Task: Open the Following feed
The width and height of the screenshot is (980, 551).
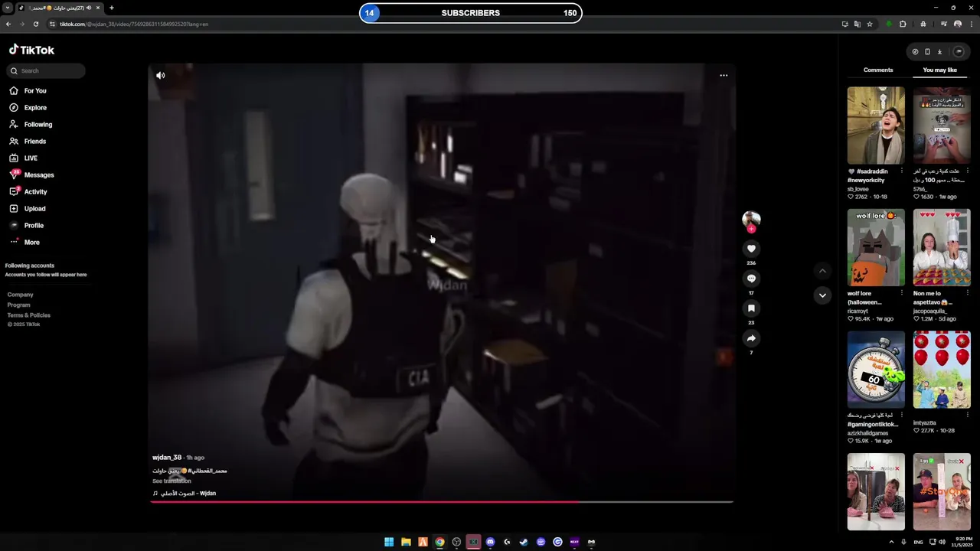Action: (31, 125)
